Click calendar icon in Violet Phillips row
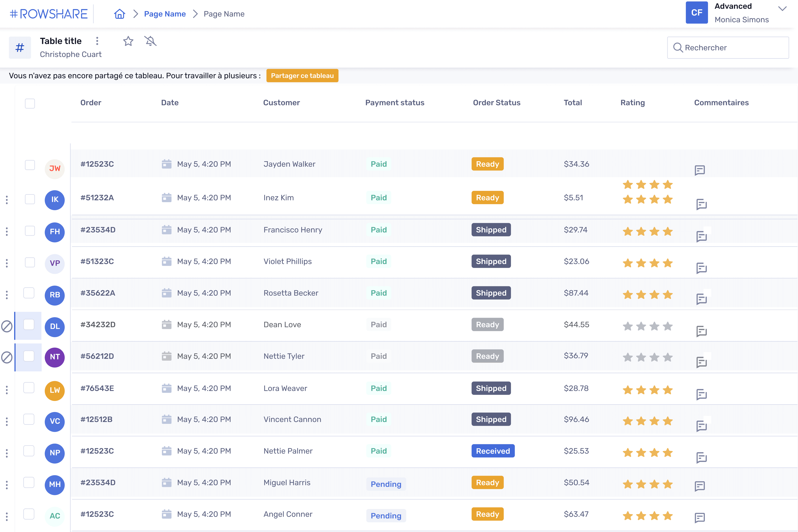798x532 pixels. click(x=167, y=261)
